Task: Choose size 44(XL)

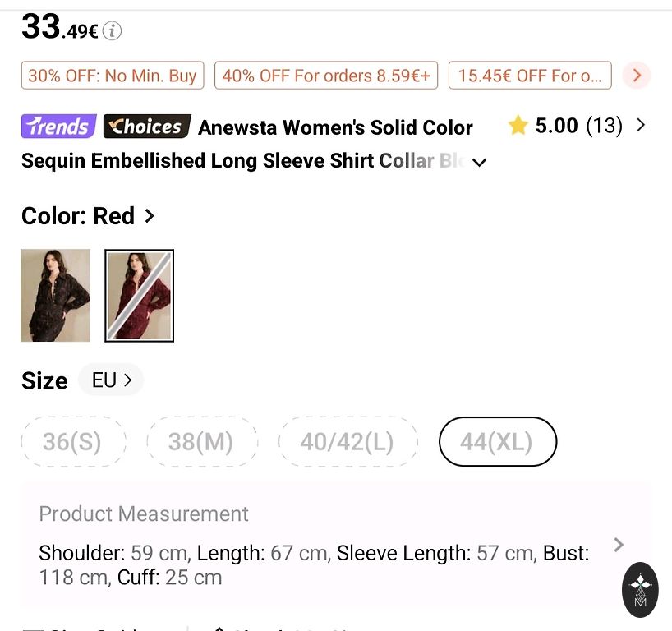Action: tap(497, 442)
